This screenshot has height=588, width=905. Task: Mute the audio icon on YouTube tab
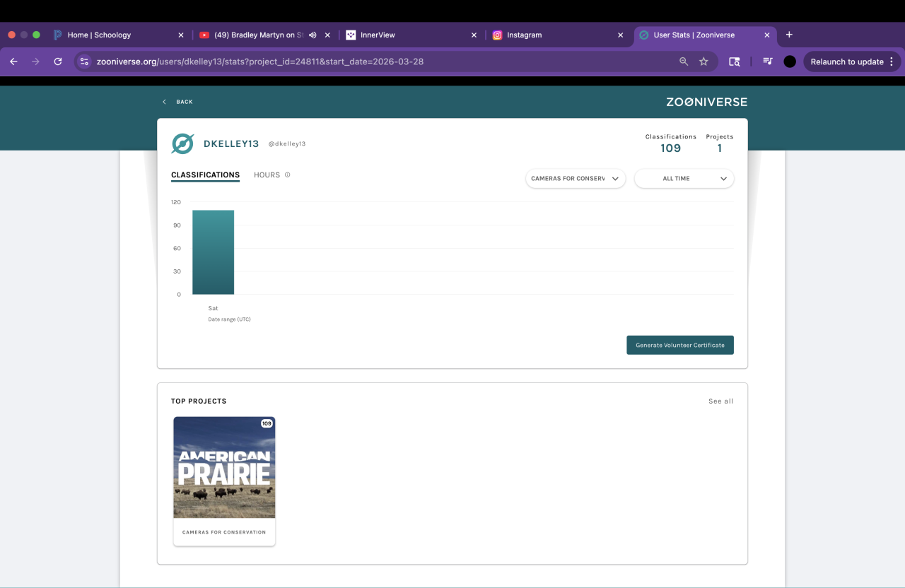click(x=313, y=35)
